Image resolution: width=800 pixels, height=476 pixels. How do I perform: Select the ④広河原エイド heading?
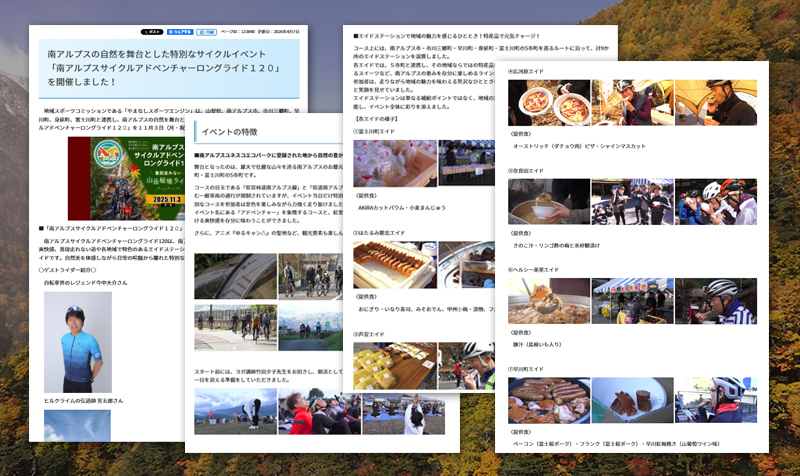point(526,71)
